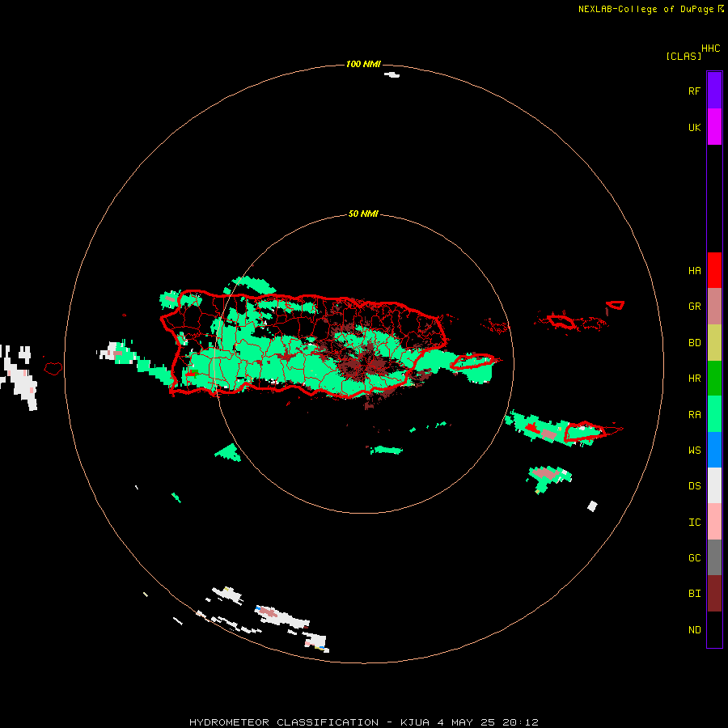The width and height of the screenshot is (728, 728).
Task: Click the GR legend label
Action: point(694,307)
